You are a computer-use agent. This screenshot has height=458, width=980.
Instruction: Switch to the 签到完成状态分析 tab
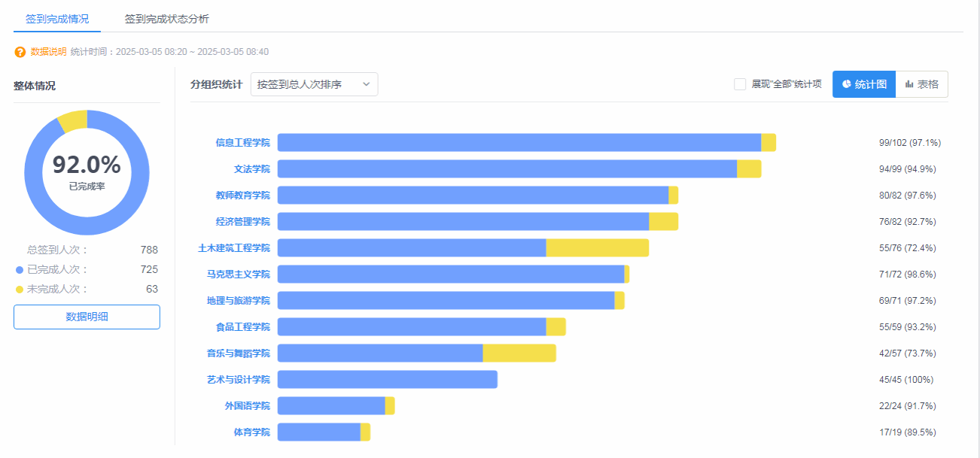167,19
